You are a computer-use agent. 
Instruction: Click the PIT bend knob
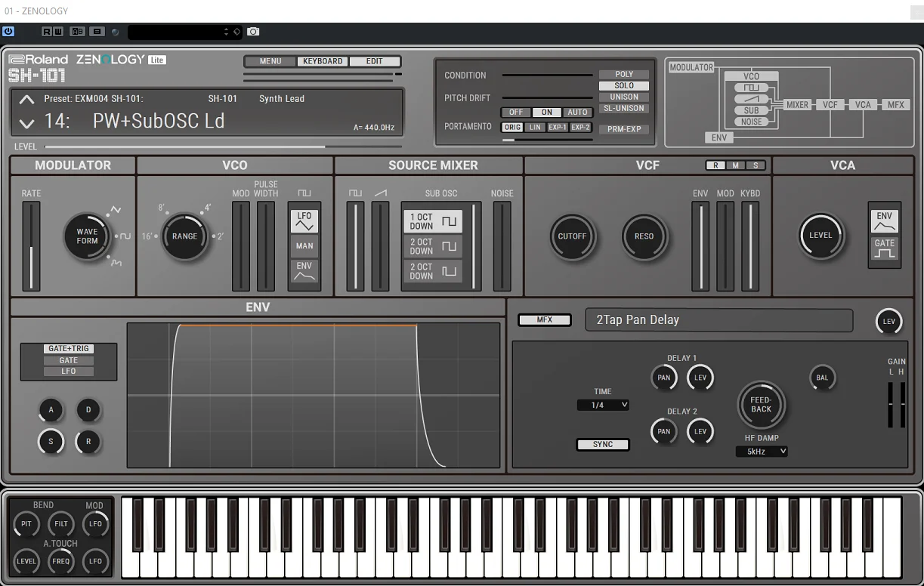pyautogui.click(x=26, y=524)
